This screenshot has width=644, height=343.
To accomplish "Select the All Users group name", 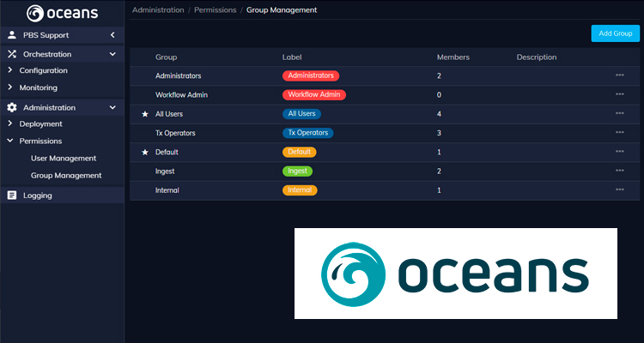I will (169, 114).
